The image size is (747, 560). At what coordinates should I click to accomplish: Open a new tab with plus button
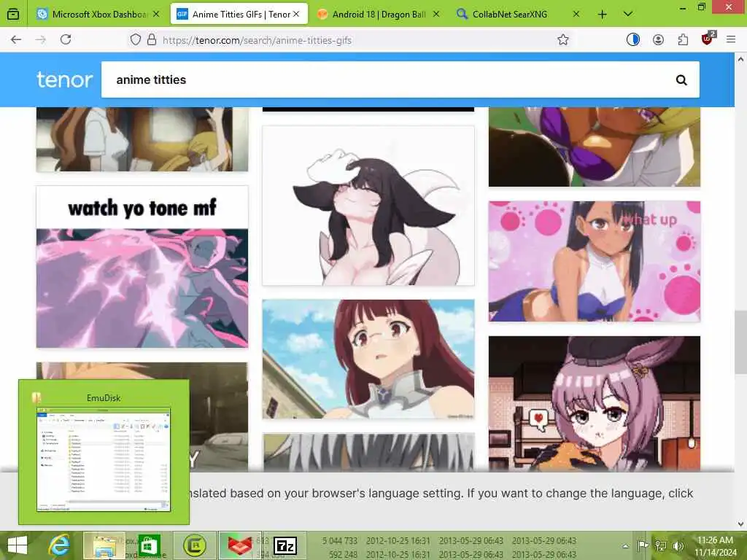coord(602,15)
